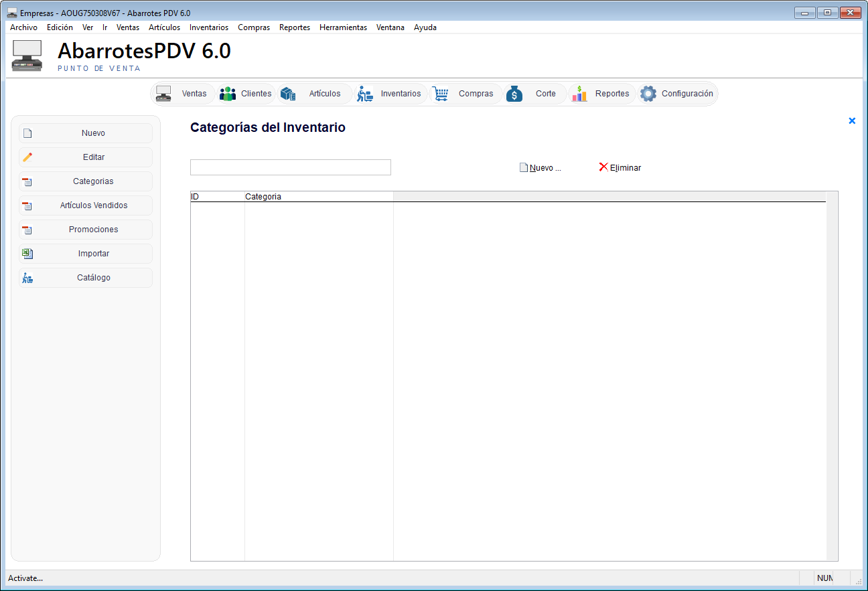The width and height of the screenshot is (868, 591).
Task: Click the Importar sidebar button
Action: click(x=86, y=254)
